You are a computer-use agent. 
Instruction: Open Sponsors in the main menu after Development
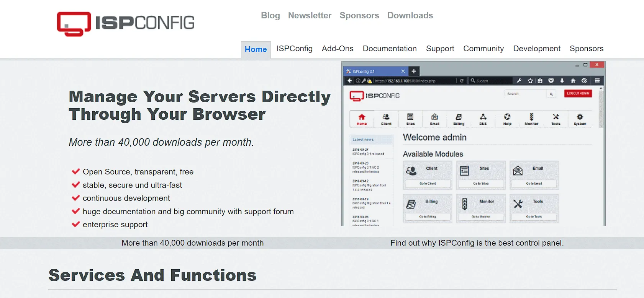587,49
